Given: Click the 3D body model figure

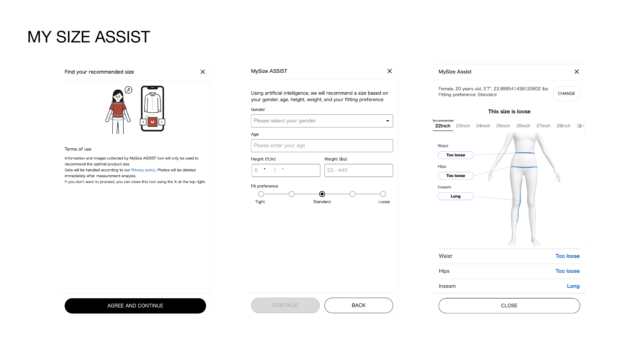Looking at the screenshot, I should click(524, 189).
